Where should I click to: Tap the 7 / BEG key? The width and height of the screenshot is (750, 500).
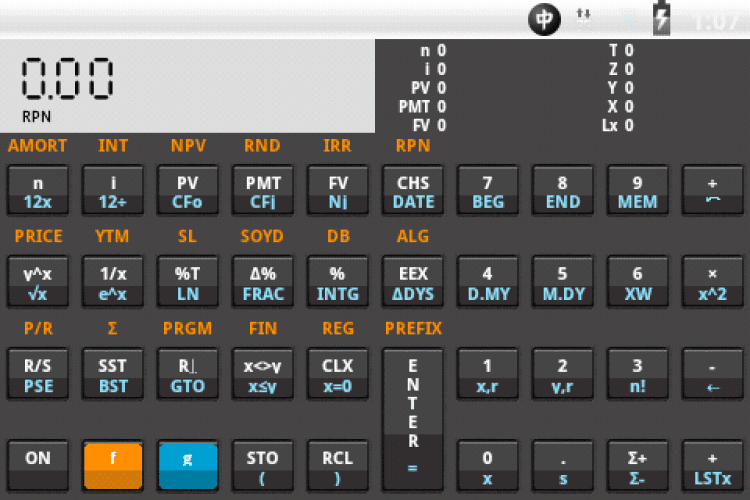(x=487, y=190)
